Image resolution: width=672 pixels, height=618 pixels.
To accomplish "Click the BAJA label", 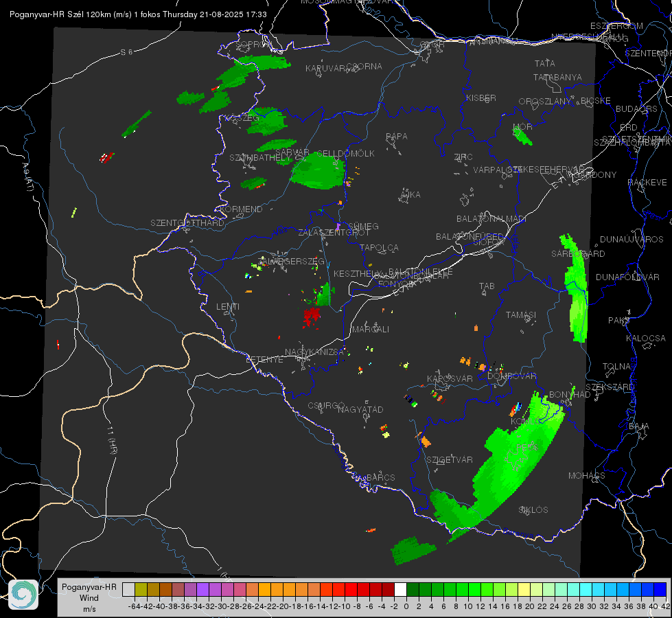I will coord(639,426).
